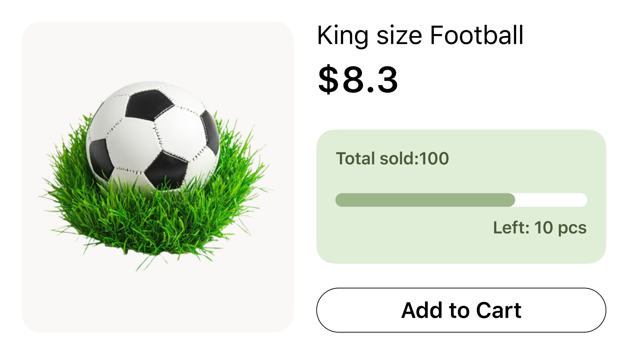The image size is (630, 364).
Task: Click the word Football in the title
Action: click(x=477, y=35)
